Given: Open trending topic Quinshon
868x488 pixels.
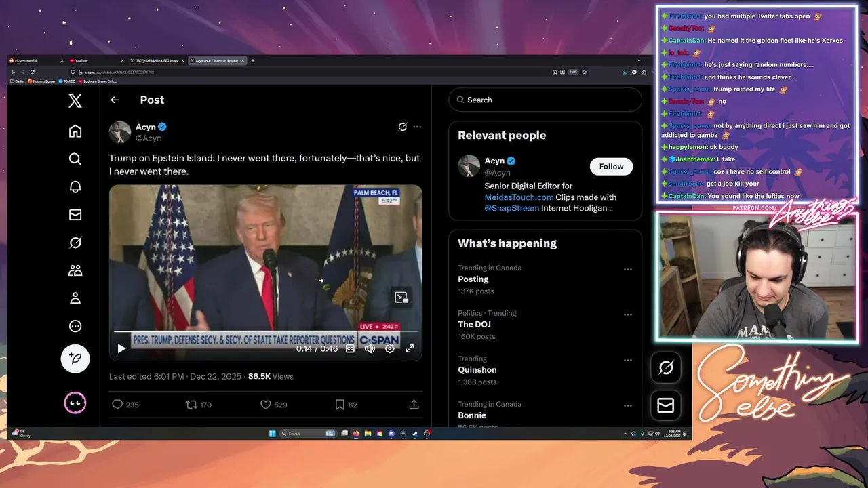Looking at the screenshot, I should coord(477,370).
